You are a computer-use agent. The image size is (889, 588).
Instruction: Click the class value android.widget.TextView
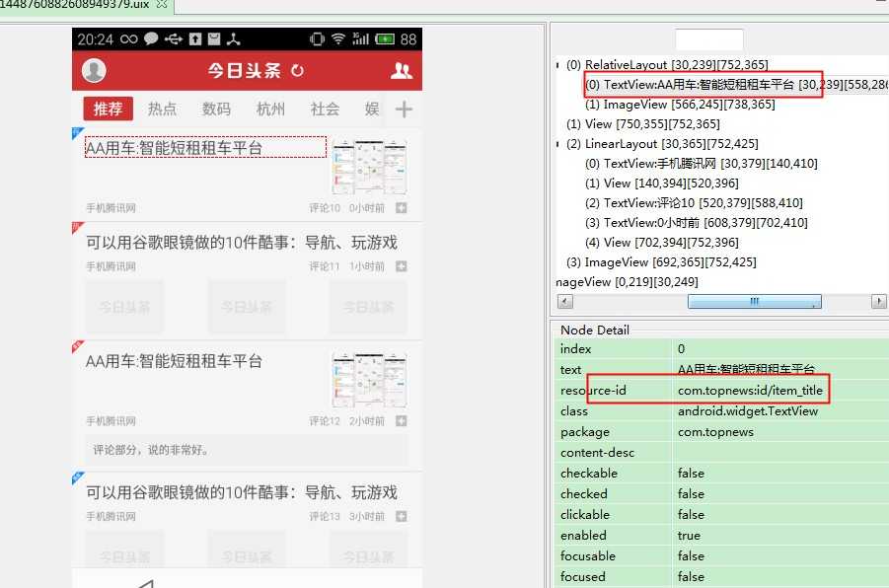(748, 411)
